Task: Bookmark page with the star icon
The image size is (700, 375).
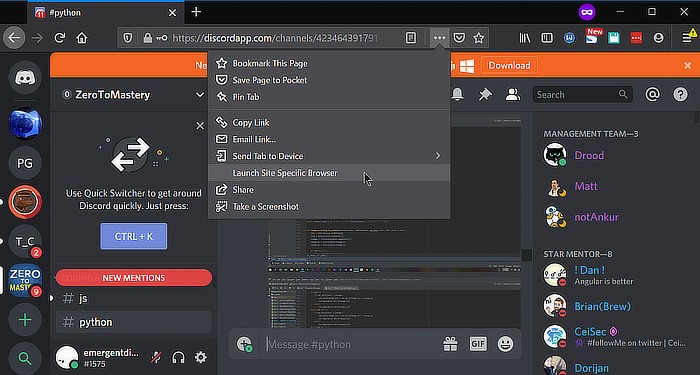Action: [x=479, y=38]
